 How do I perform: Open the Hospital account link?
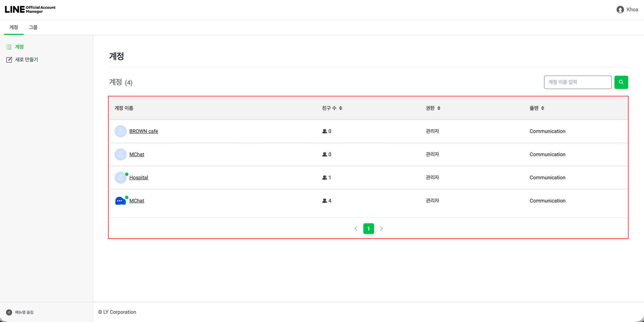139,178
